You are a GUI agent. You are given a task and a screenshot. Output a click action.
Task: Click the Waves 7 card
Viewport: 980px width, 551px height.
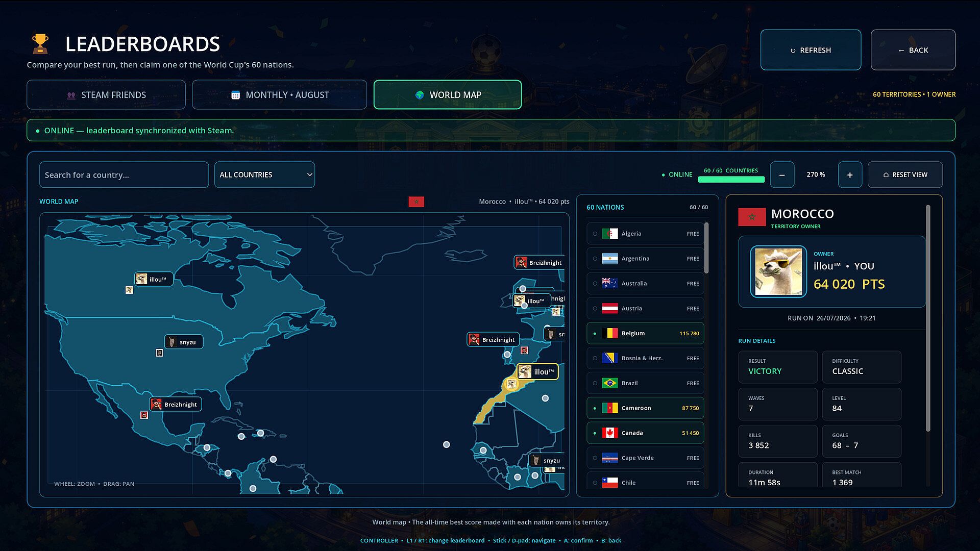(778, 404)
